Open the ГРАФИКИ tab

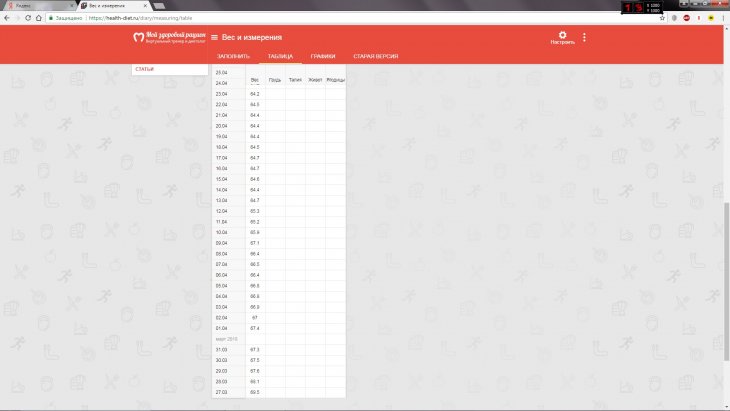pos(323,56)
